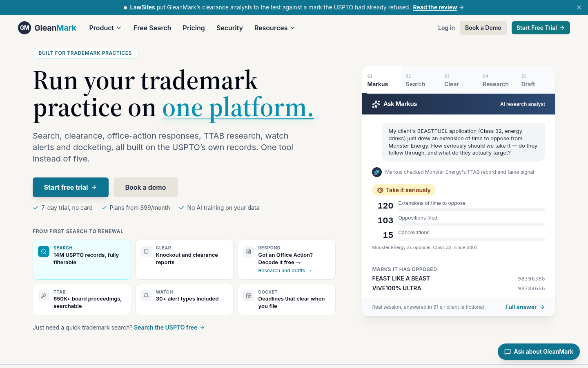Screen dimensions: 588x368
Task: Click Research and drafts link
Action: point(285,271)
